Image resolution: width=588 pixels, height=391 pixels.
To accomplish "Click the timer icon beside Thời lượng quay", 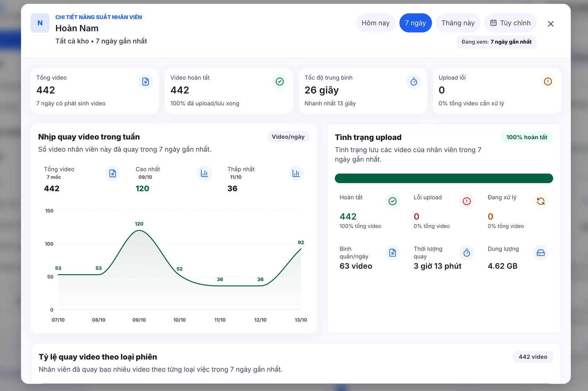I will click(467, 253).
